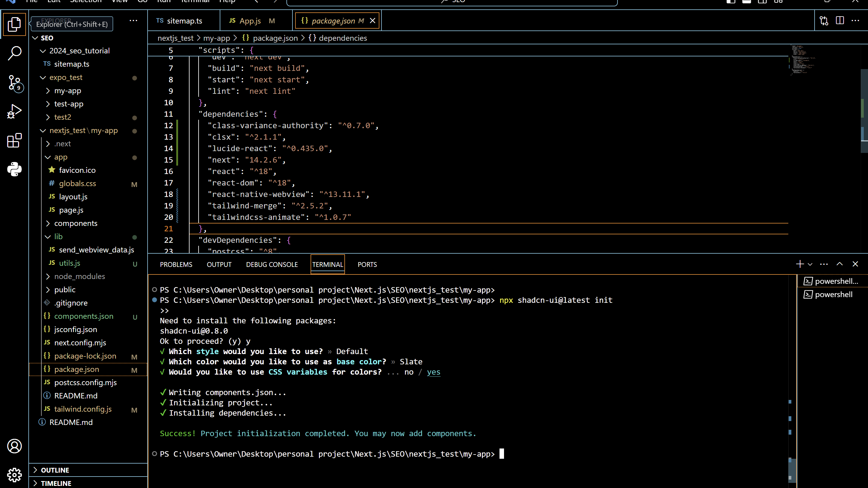Screen dimensions: 868x488
Task: Expand the TIMELINE section
Action: pyautogui.click(x=88, y=483)
